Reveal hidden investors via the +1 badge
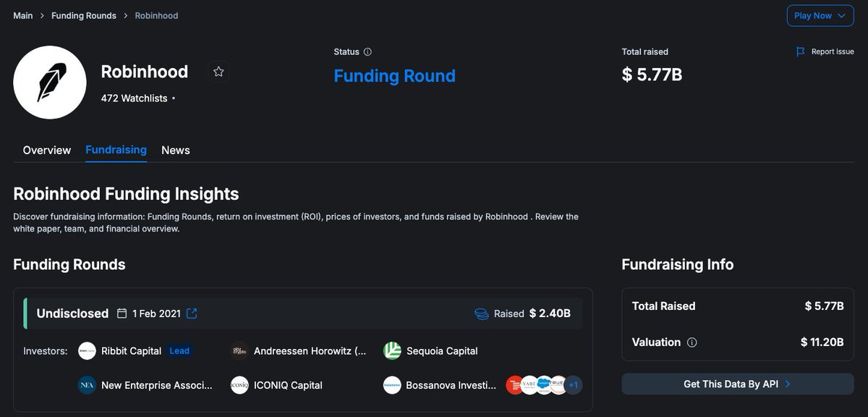The height and width of the screenshot is (417, 868). pos(574,384)
